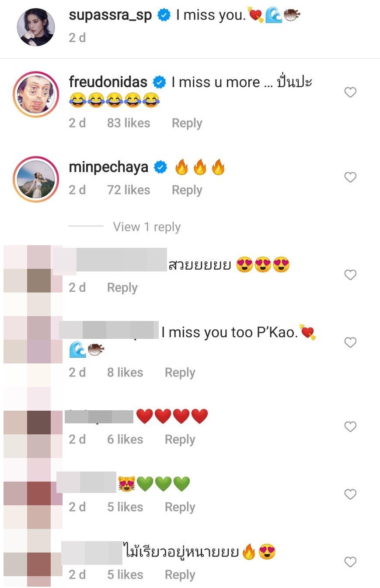
Task: Reply to the freudonidas comment
Action: (187, 123)
